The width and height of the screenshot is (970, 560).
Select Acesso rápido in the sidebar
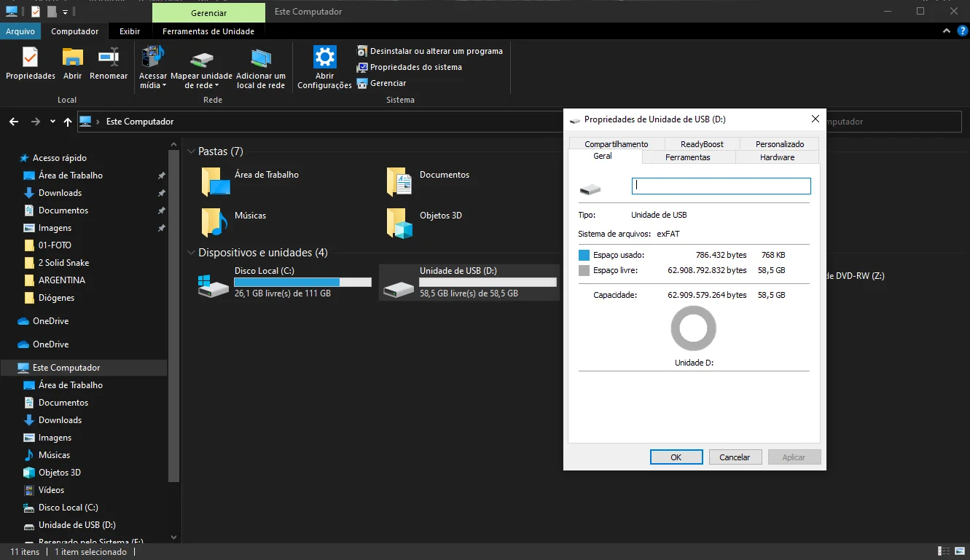tap(59, 158)
